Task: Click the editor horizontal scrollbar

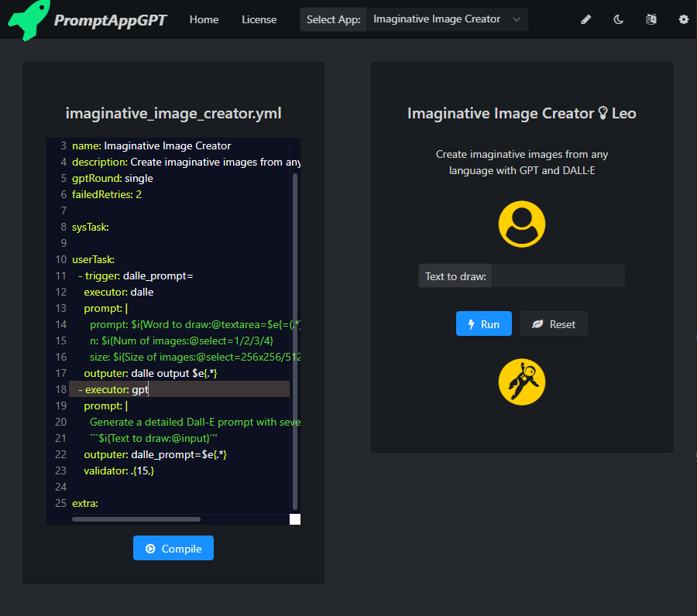Action: (x=136, y=518)
